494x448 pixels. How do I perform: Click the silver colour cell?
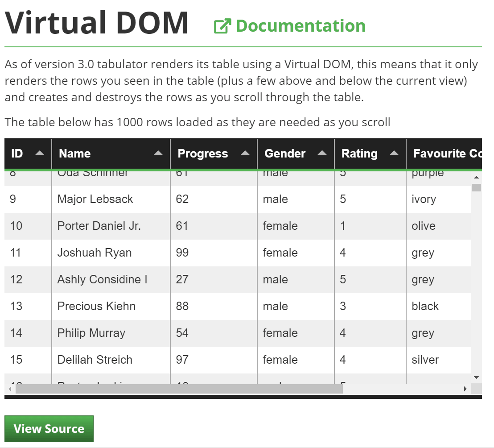pos(439,360)
